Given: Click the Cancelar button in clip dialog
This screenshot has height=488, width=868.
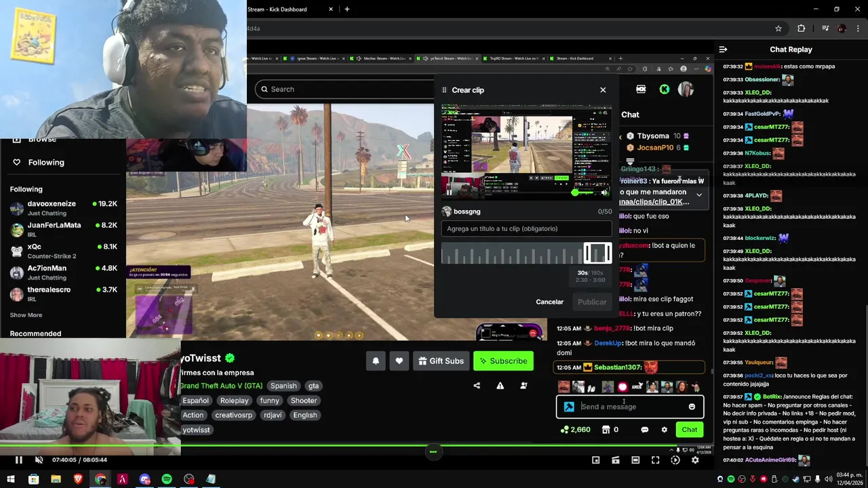Looking at the screenshot, I should pos(549,302).
